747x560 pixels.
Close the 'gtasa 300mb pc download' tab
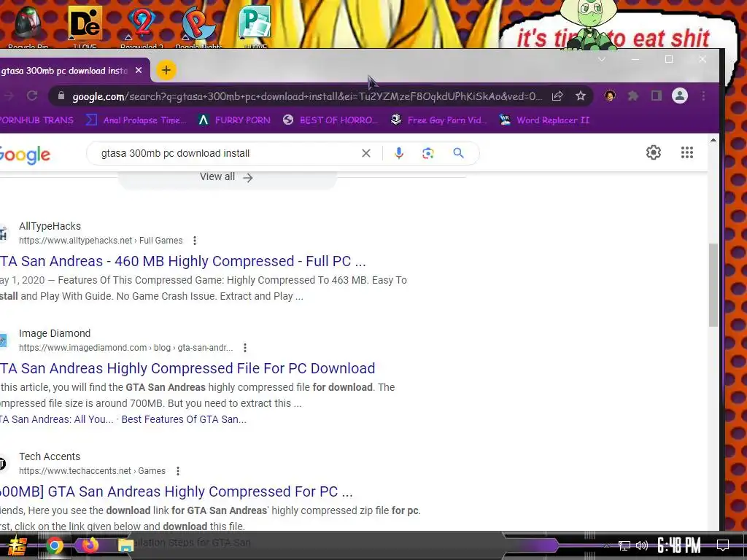pos(139,71)
